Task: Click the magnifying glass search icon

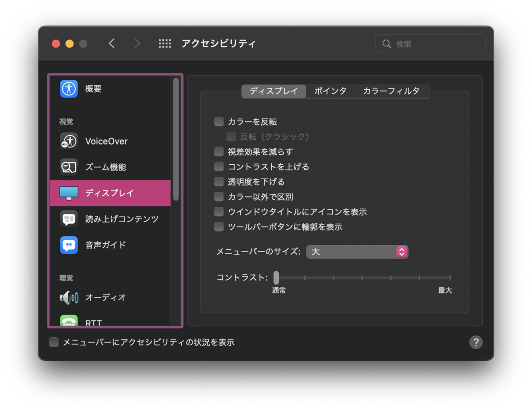Action: tap(387, 44)
